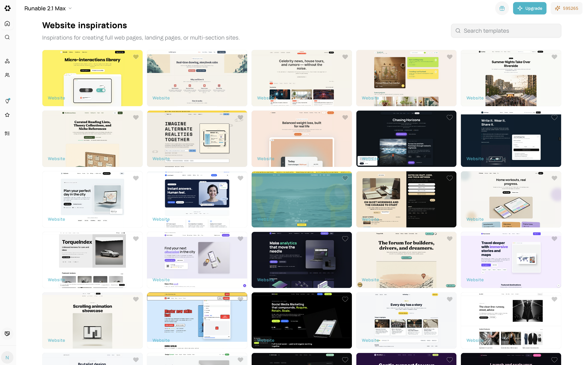Click the lightbulb ideas icon in sidebar
Viewport: 588px width, 365px height.
coord(7,101)
